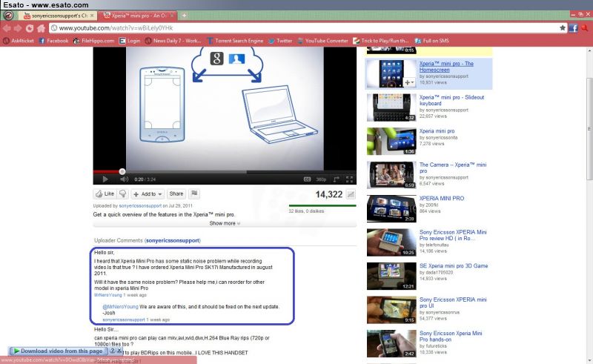The image size is (593, 364).
Task: Click the page vertical scrollbar
Action: point(589,129)
